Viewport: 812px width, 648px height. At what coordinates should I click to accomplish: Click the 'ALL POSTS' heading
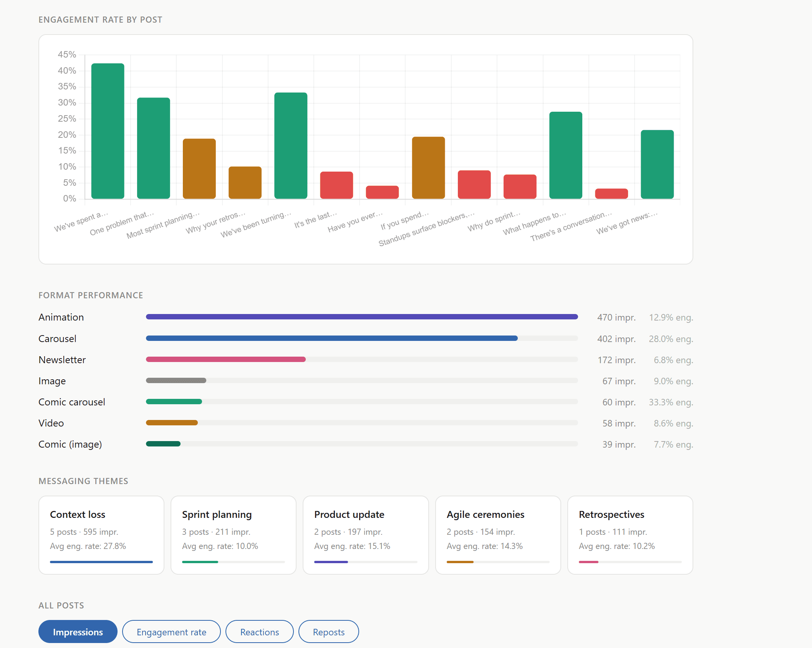[61, 605]
